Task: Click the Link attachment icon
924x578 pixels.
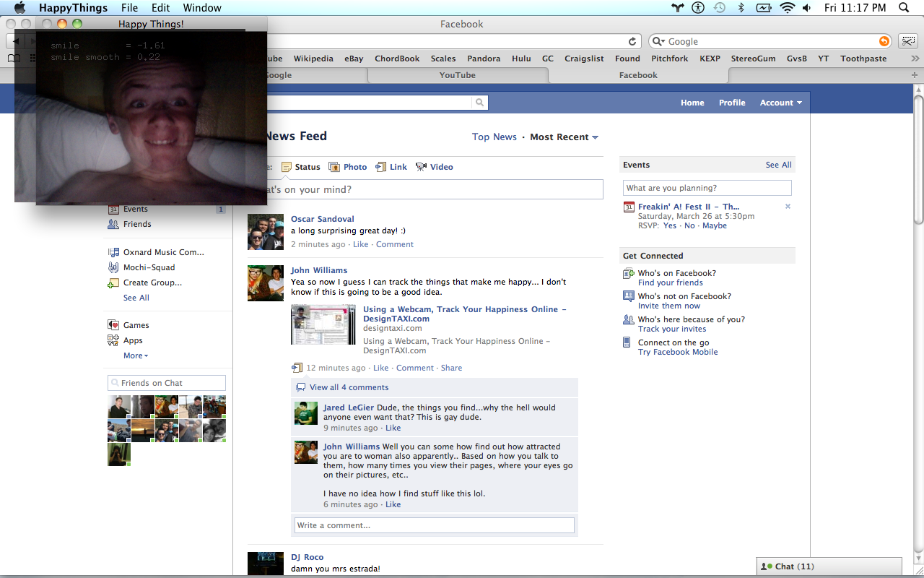Action: tap(381, 167)
